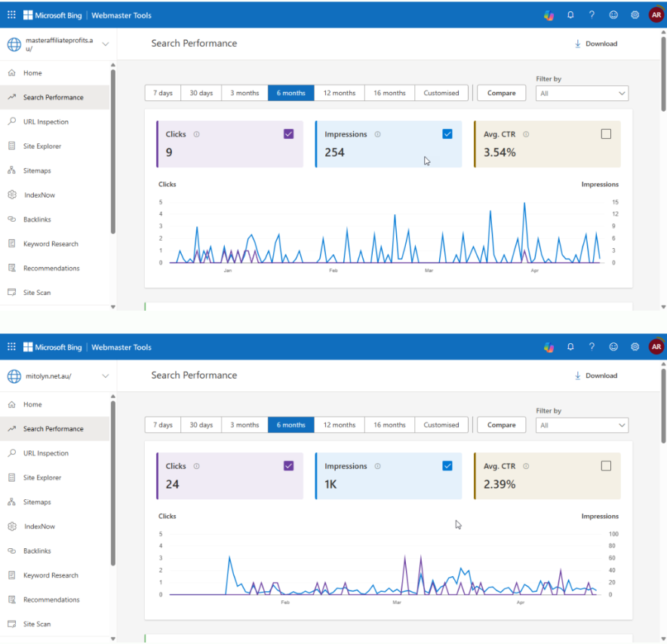Click the Backlinks icon in masteraffiliateprofits sidebar
This screenshot has width=667, height=644.
(12, 219)
